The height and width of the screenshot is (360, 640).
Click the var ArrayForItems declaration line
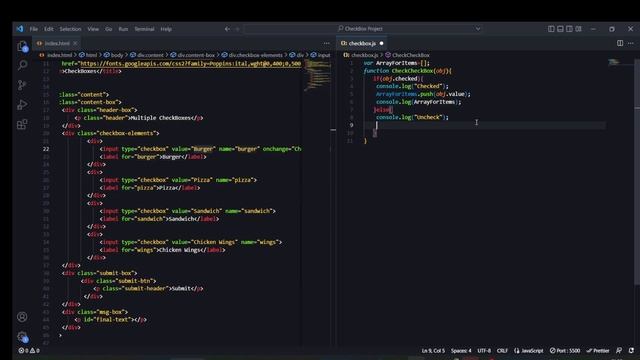396,63
